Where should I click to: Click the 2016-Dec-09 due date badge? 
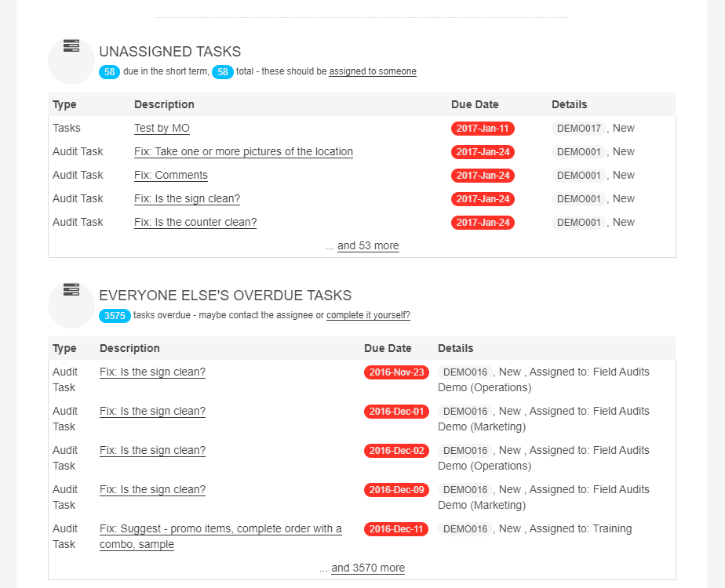(396, 490)
